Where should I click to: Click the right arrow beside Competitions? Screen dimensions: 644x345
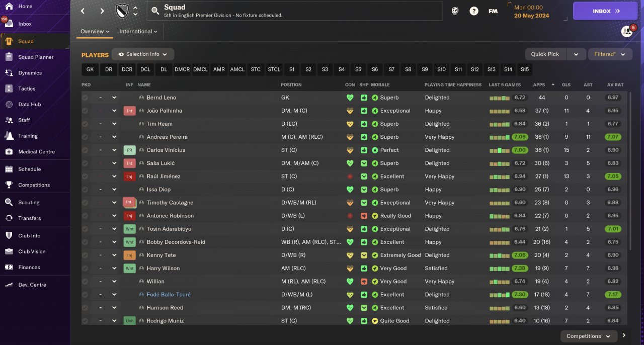click(x=624, y=335)
